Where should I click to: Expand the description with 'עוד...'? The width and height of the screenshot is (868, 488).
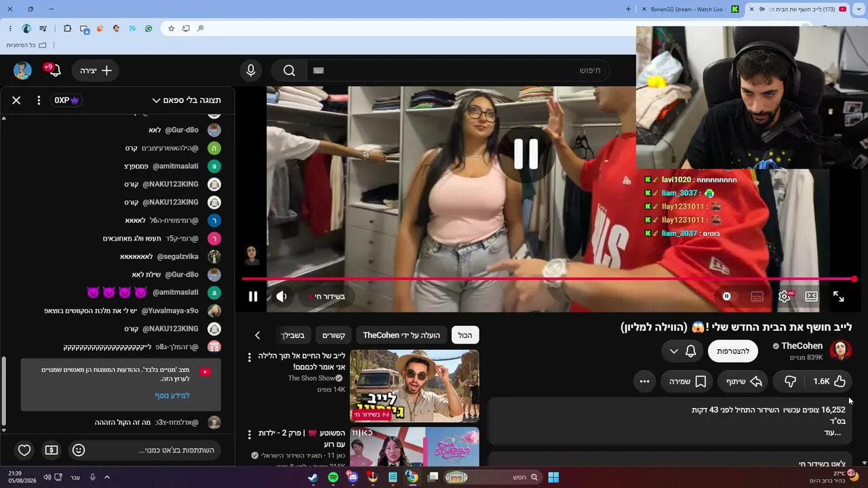pyautogui.click(x=833, y=432)
